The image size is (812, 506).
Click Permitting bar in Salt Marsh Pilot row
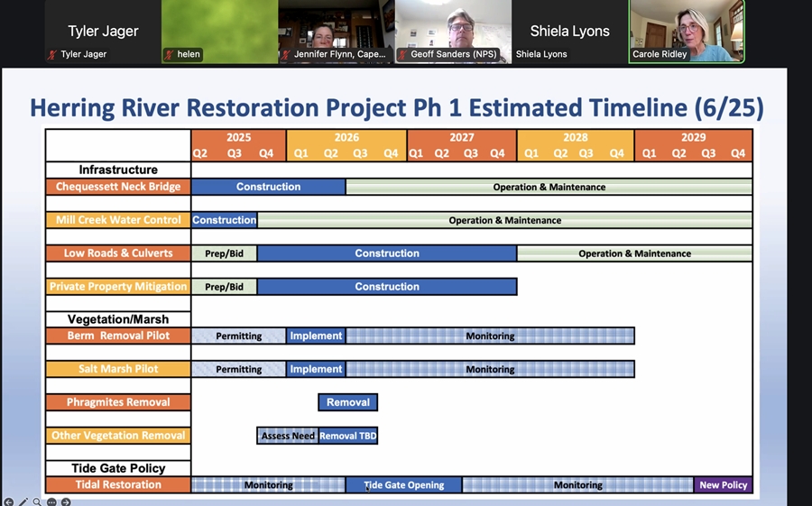pyautogui.click(x=238, y=369)
